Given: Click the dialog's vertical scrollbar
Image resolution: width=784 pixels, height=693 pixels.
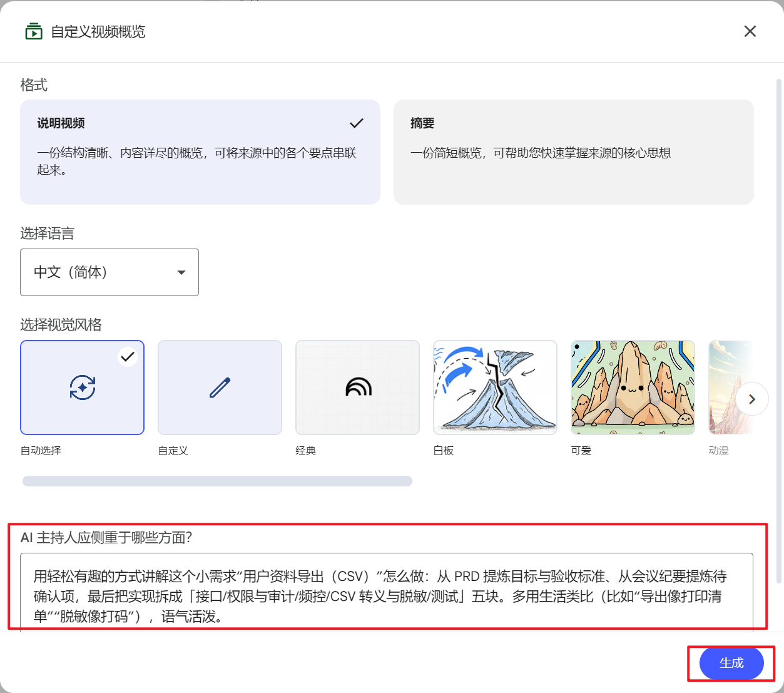Looking at the screenshot, I should [779, 330].
